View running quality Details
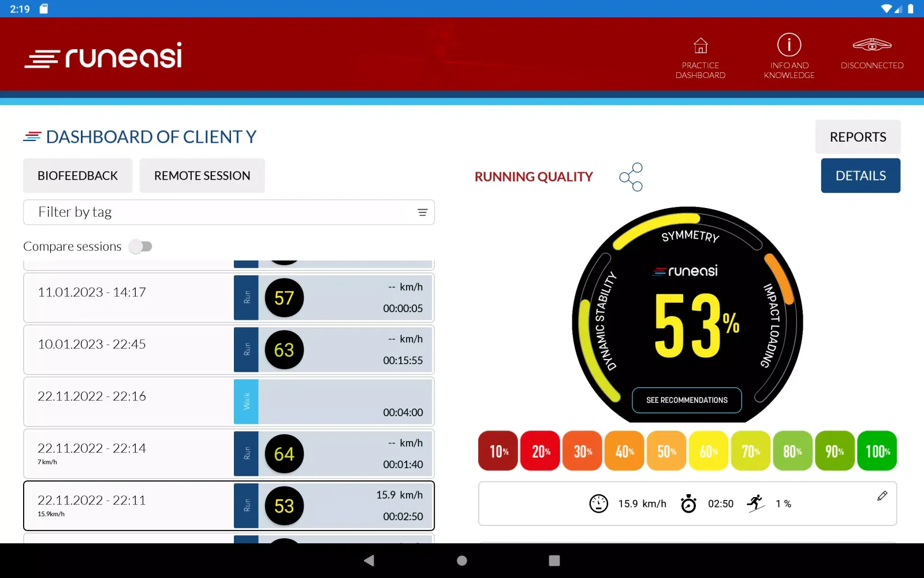The width and height of the screenshot is (924, 578). [x=860, y=176]
